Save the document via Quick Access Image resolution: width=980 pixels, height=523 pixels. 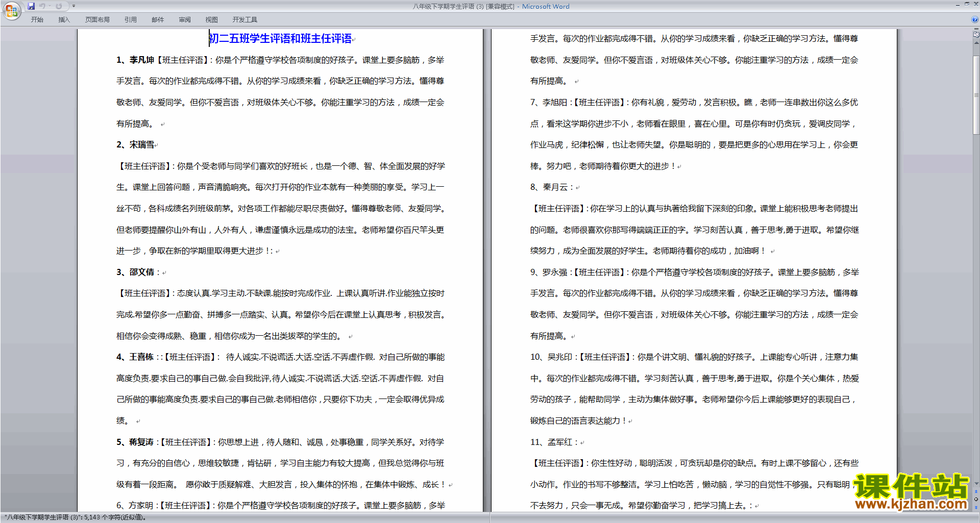coord(31,6)
